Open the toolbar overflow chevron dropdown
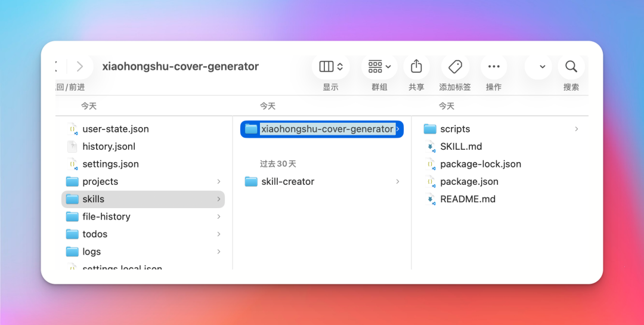Image resolution: width=644 pixels, height=325 pixels. click(x=542, y=67)
